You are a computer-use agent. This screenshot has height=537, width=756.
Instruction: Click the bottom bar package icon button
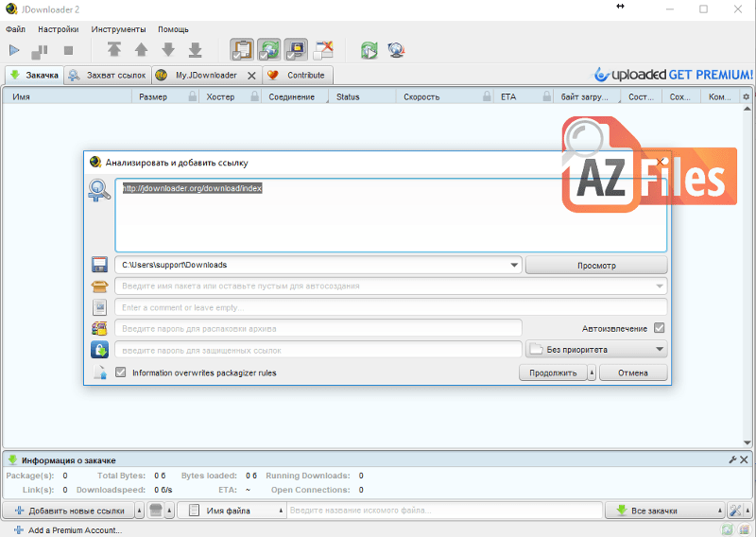pos(156,511)
